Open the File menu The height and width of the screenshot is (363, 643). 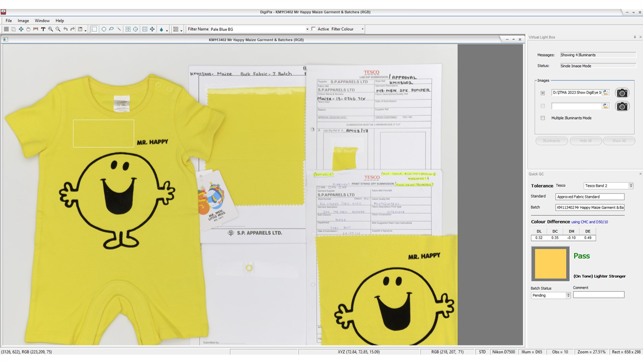[x=9, y=21]
